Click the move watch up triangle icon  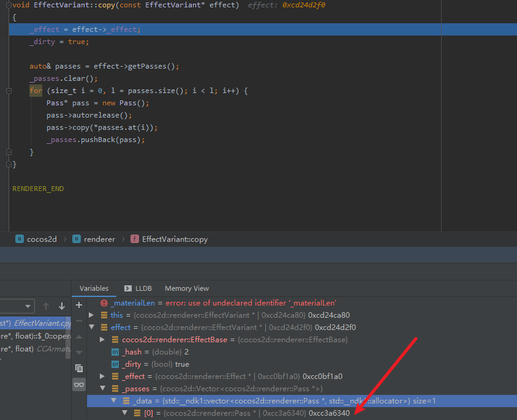79,337
